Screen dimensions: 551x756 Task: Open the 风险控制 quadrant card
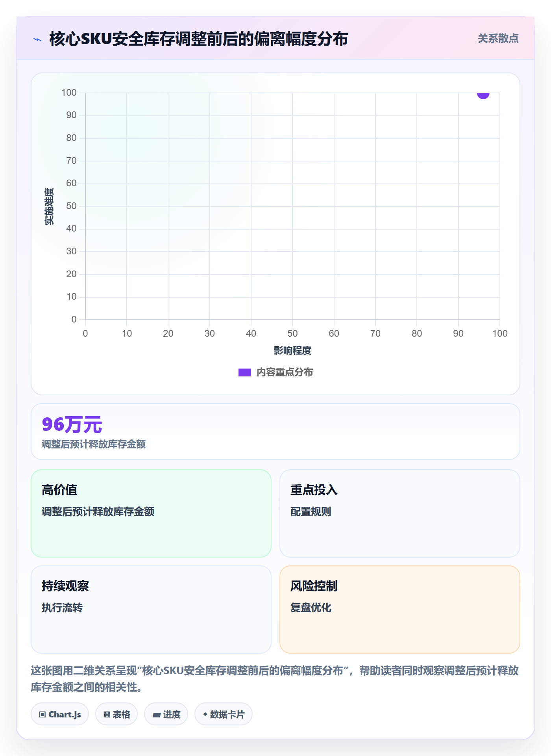[x=400, y=609]
